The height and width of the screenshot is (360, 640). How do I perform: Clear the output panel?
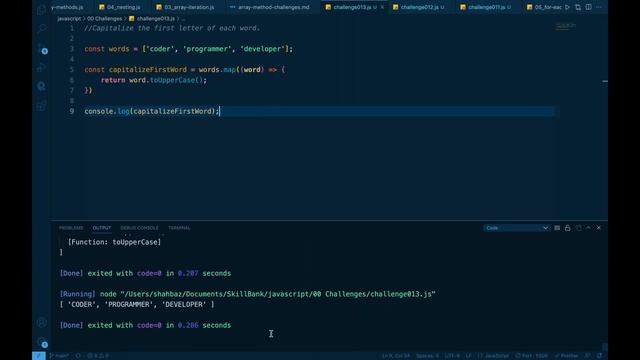(557, 228)
